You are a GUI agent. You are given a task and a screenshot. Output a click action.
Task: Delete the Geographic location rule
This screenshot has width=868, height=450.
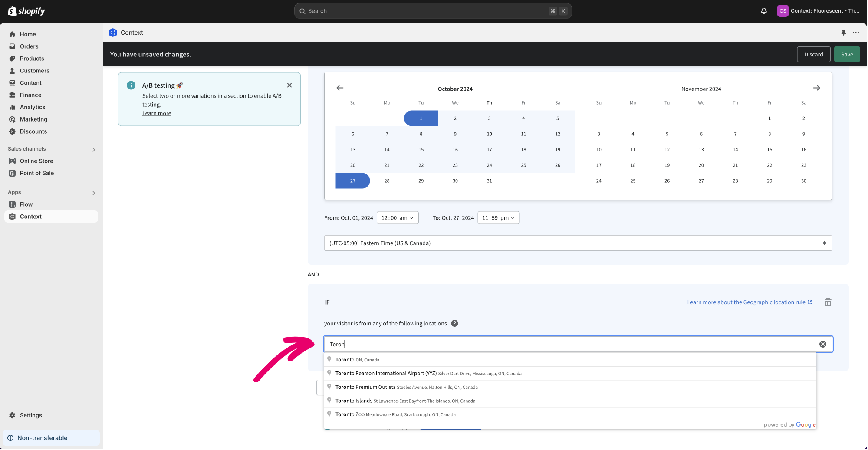click(828, 302)
